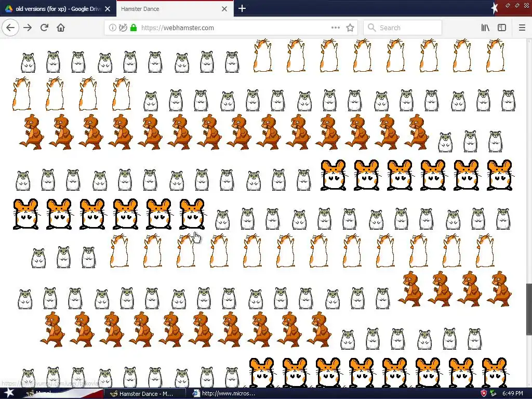Click the network connection tray icon

click(x=493, y=394)
